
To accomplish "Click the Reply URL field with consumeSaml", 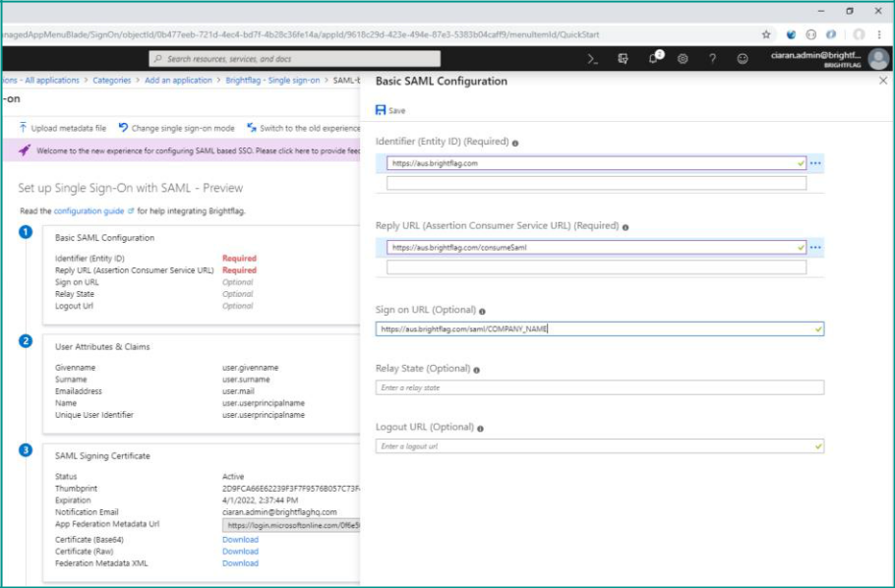I will click(596, 248).
